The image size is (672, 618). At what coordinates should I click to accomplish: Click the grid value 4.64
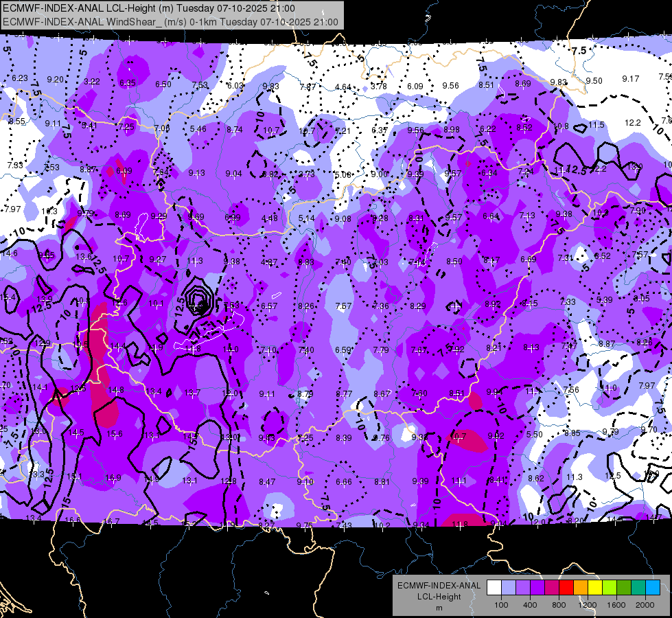(343, 87)
